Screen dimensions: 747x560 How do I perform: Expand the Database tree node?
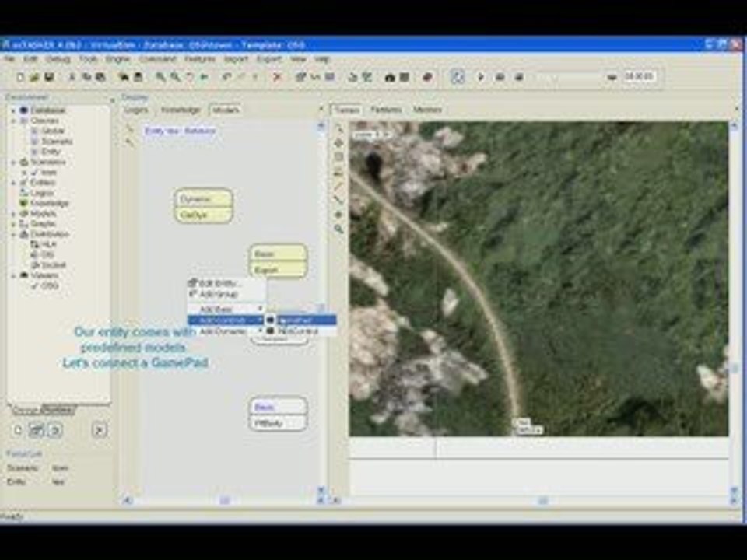point(14,110)
